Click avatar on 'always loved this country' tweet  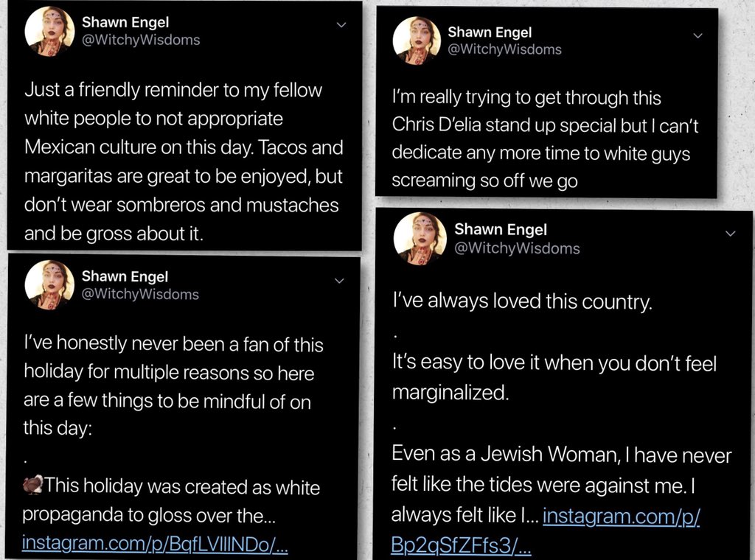point(420,238)
